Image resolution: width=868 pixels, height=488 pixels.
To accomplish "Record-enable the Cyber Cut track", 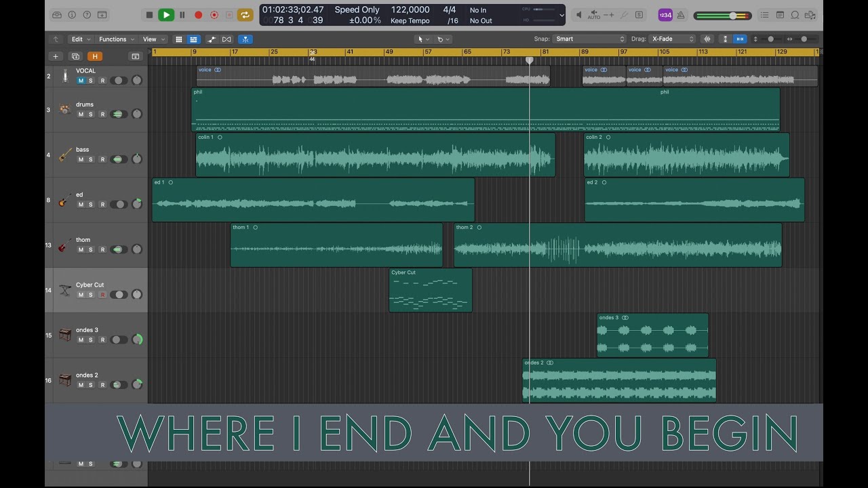I will (x=102, y=295).
